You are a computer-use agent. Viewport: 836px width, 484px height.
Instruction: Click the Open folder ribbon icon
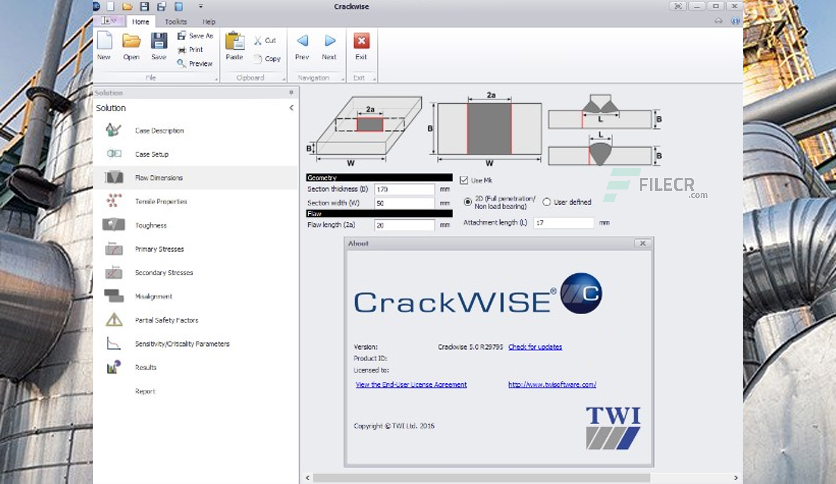pos(131,41)
